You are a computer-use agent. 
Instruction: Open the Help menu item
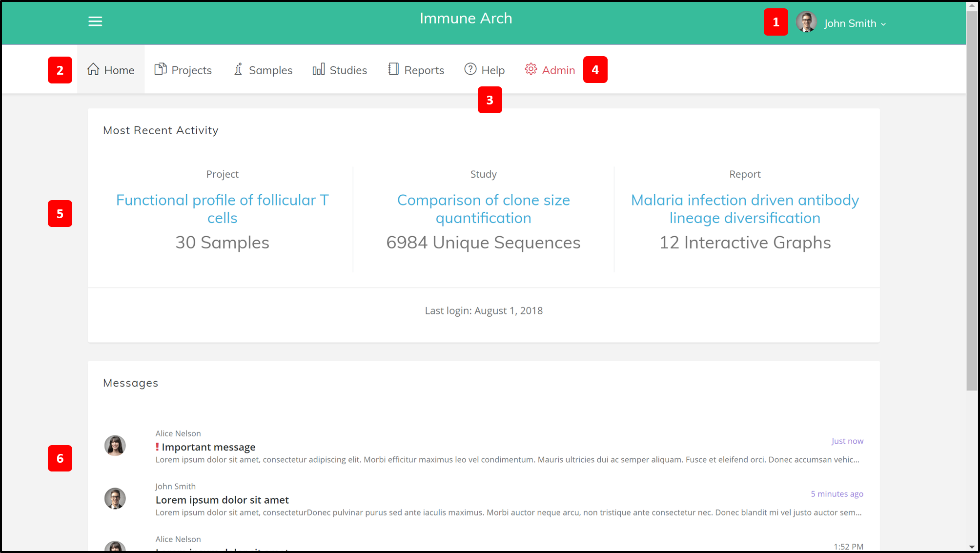click(485, 69)
